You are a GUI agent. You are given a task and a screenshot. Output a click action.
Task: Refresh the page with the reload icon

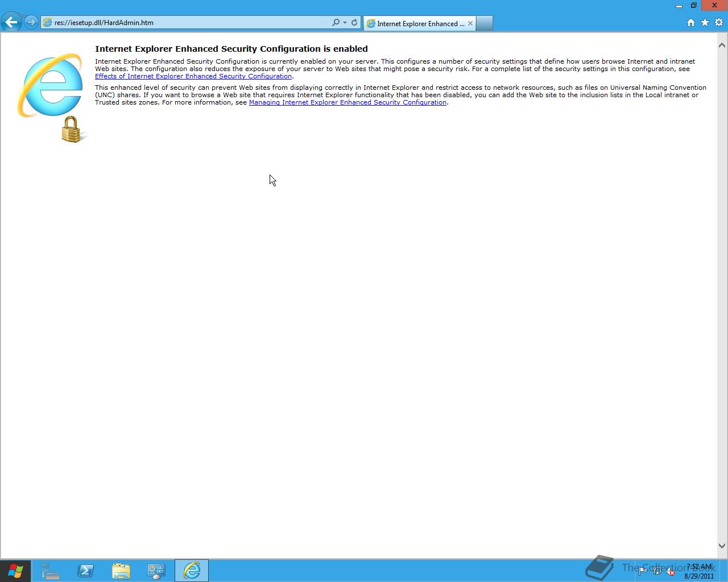[354, 23]
